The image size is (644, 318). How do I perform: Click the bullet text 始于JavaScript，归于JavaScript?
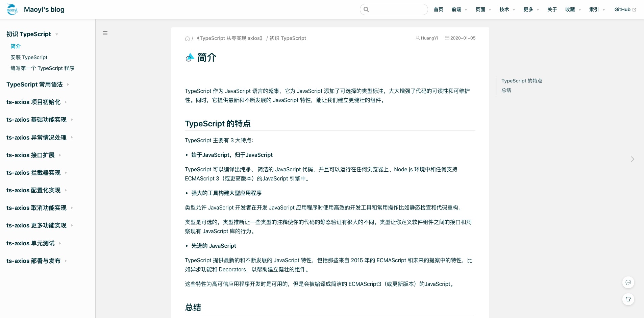[x=232, y=155]
